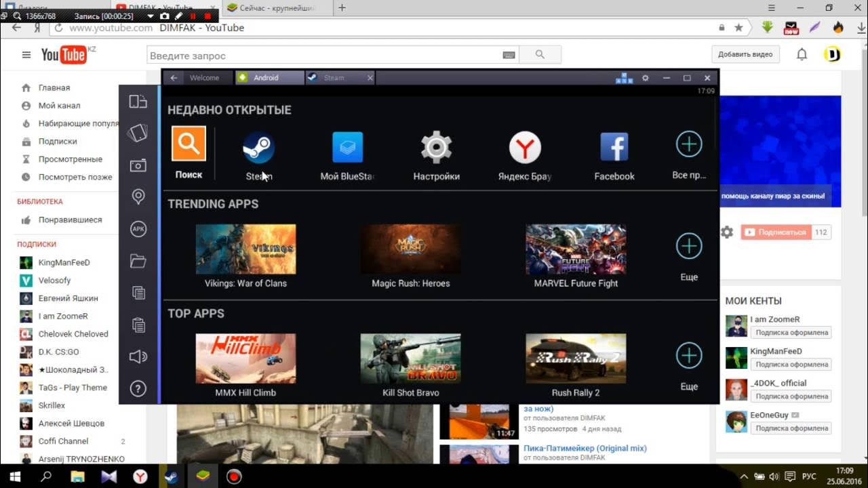Open the location pin sidebar tool

(138, 197)
